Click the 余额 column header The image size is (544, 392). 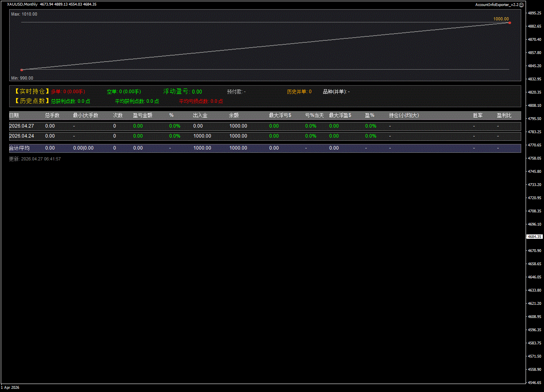234,116
